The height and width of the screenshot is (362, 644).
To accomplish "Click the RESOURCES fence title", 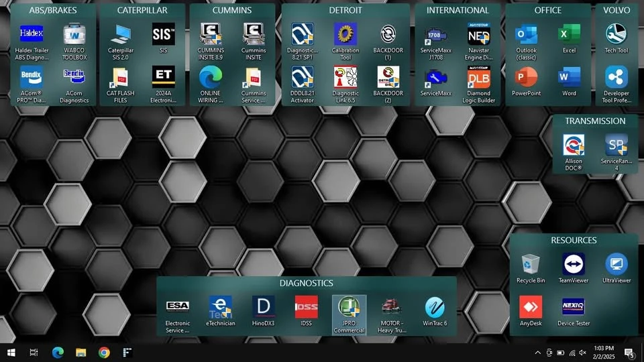I will [x=574, y=240].
